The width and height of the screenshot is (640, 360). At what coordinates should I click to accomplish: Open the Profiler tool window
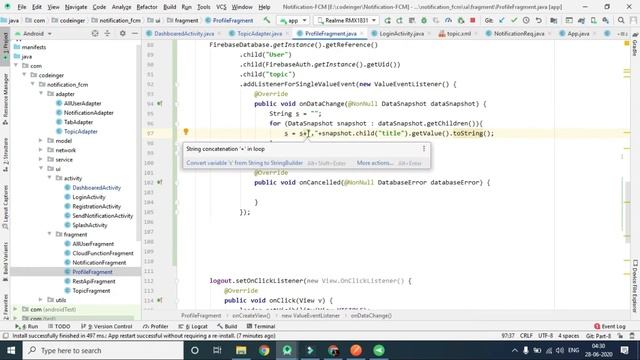156,326
